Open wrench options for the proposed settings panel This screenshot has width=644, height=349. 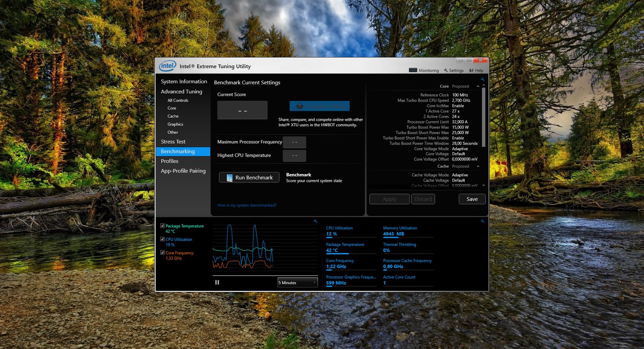(x=483, y=79)
